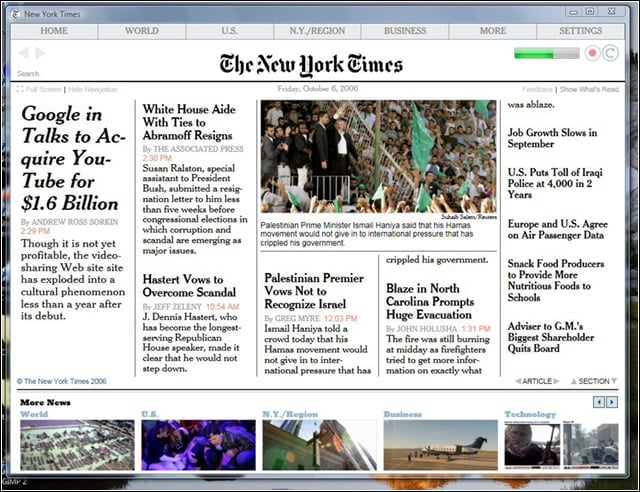Click Hide Navigation link
The height and width of the screenshot is (492, 640).
click(93, 89)
